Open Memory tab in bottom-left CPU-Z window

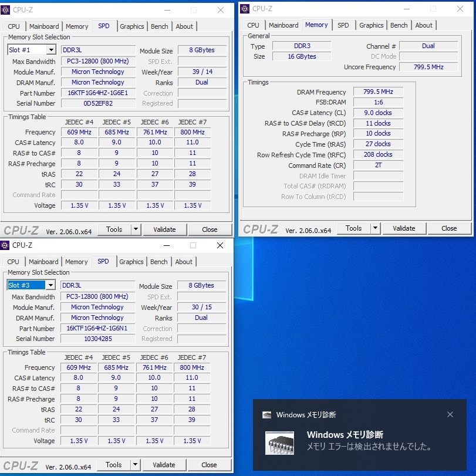[76, 262]
